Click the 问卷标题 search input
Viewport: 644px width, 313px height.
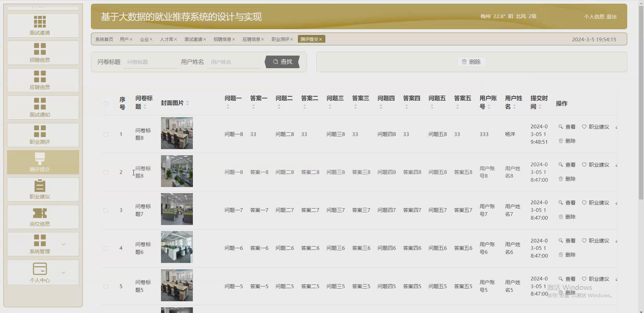pyautogui.click(x=151, y=62)
